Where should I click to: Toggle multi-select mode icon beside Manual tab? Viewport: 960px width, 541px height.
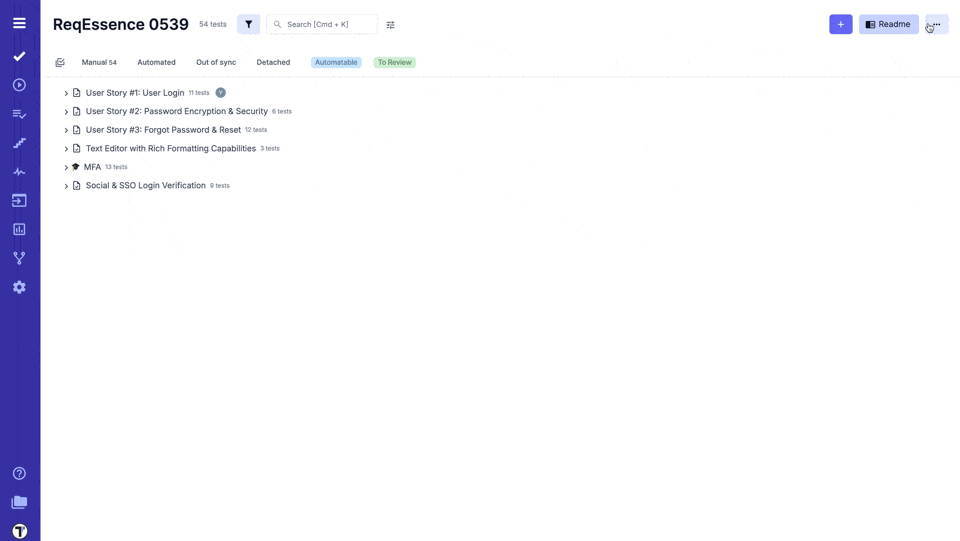pos(60,62)
